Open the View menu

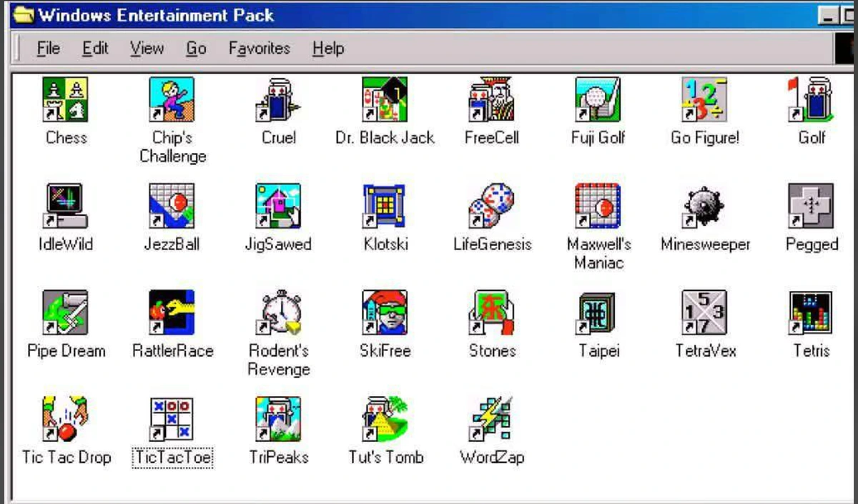tap(147, 49)
